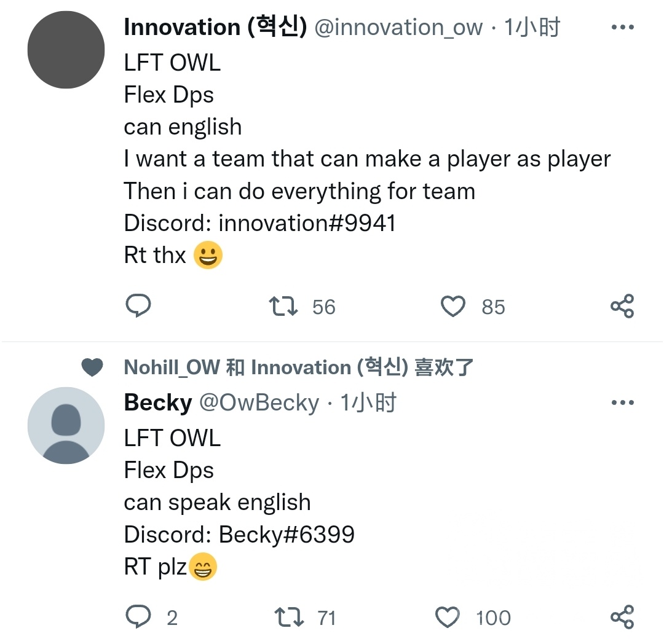Retweet Becky's Flex Dps tweet
This screenshot has width=664, height=644.
(290, 617)
